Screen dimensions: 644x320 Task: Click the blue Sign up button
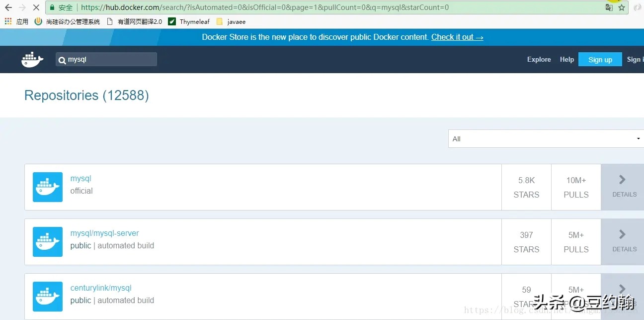click(x=600, y=59)
